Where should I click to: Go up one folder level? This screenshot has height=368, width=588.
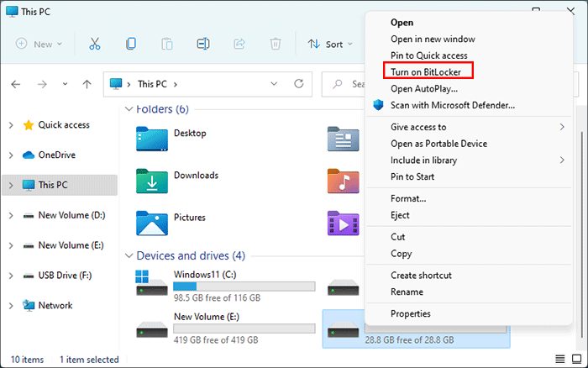point(87,84)
